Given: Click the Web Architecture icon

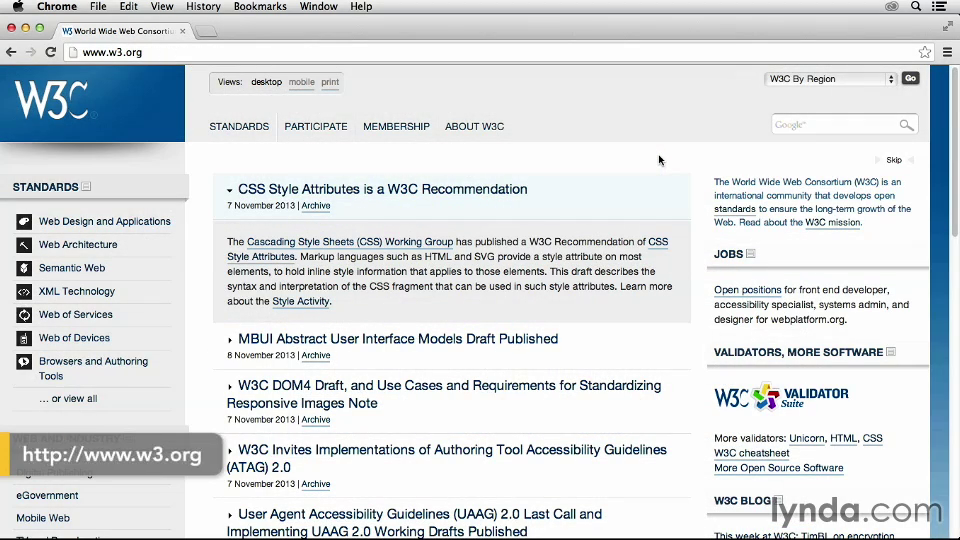Looking at the screenshot, I should 24,245.
